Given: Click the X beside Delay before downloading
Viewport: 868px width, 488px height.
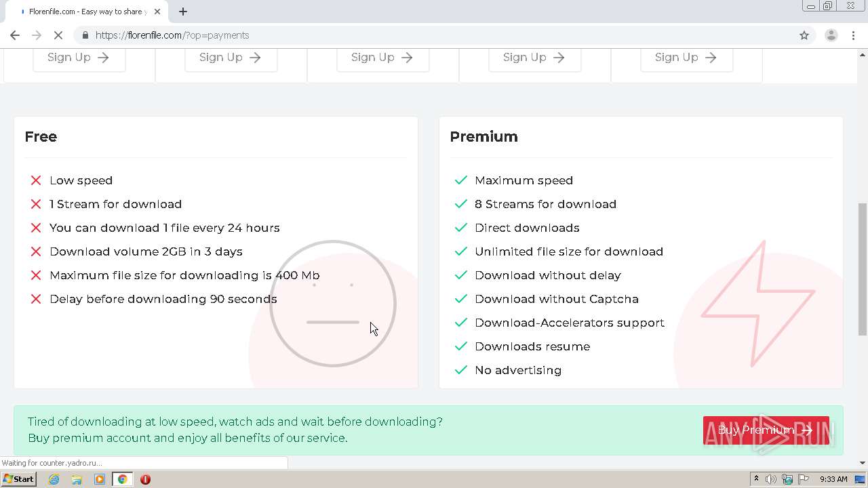Looking at the screenshot, I should [x=36, y=299].
